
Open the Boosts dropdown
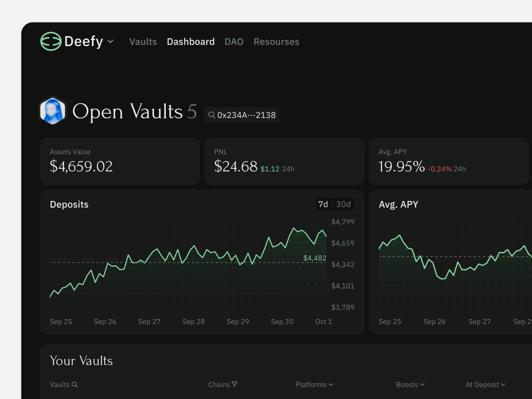click(x=410, y=384)
